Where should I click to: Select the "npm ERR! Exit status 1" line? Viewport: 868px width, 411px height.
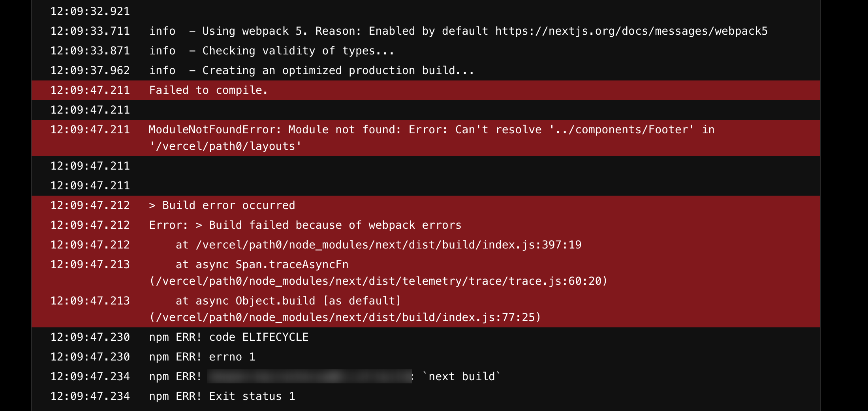(222, 396)
